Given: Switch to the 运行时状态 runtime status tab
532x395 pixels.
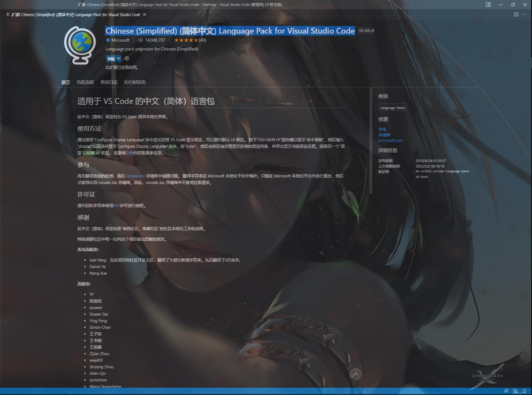Looking at the screenshot, I should pos(135,82).
